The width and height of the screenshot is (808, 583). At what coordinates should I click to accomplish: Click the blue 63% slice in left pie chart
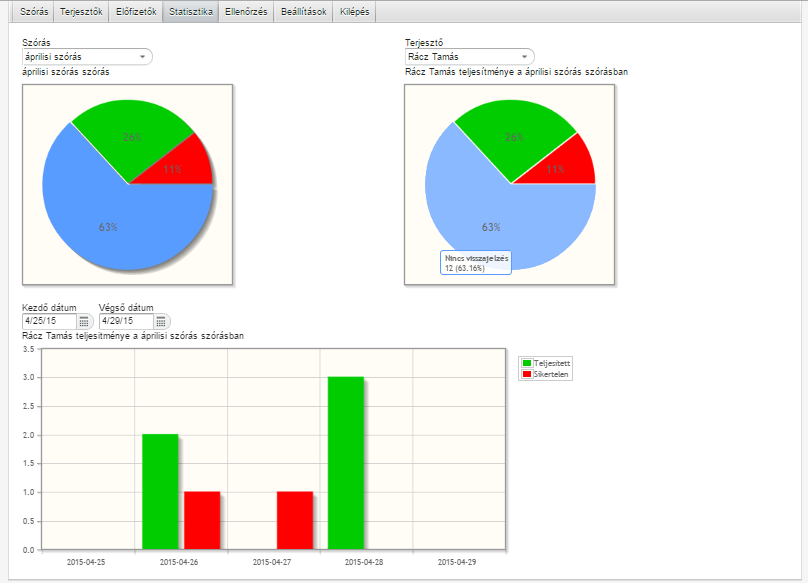[x=108, y=227]
